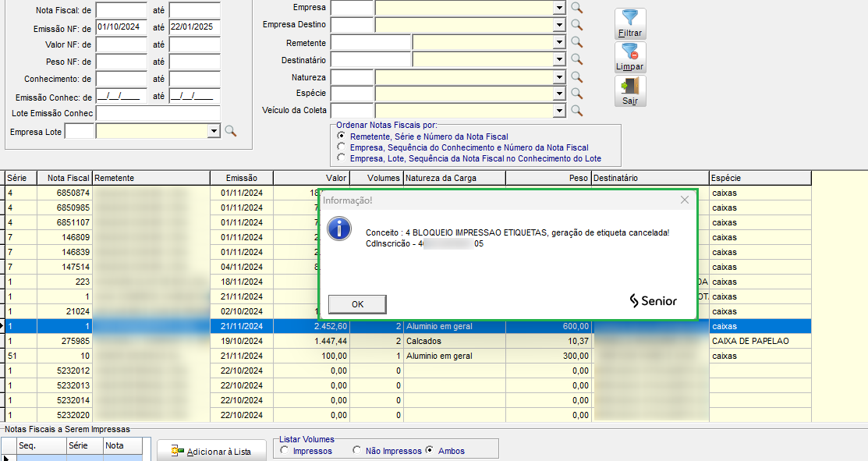Click the Limpar clear-filter icon button
Image resolution: width=868 pixels, height=461 pixels.
pos(630,58)
